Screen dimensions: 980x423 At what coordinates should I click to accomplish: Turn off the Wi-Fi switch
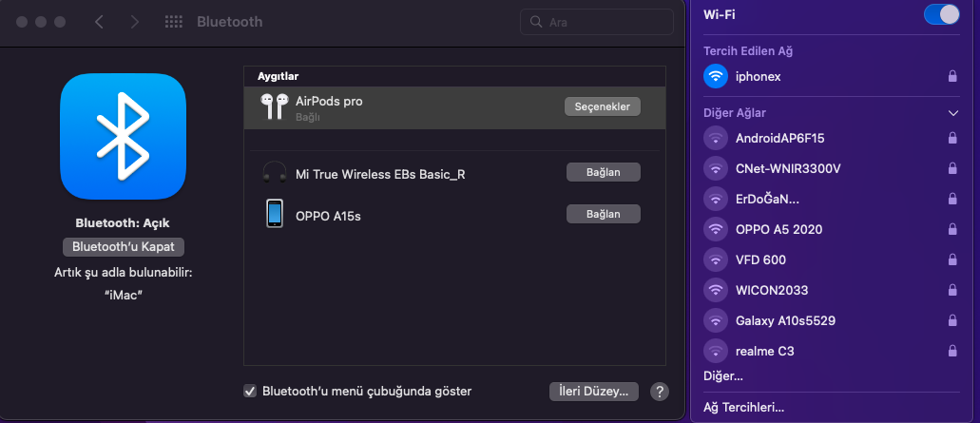(941, 14)
